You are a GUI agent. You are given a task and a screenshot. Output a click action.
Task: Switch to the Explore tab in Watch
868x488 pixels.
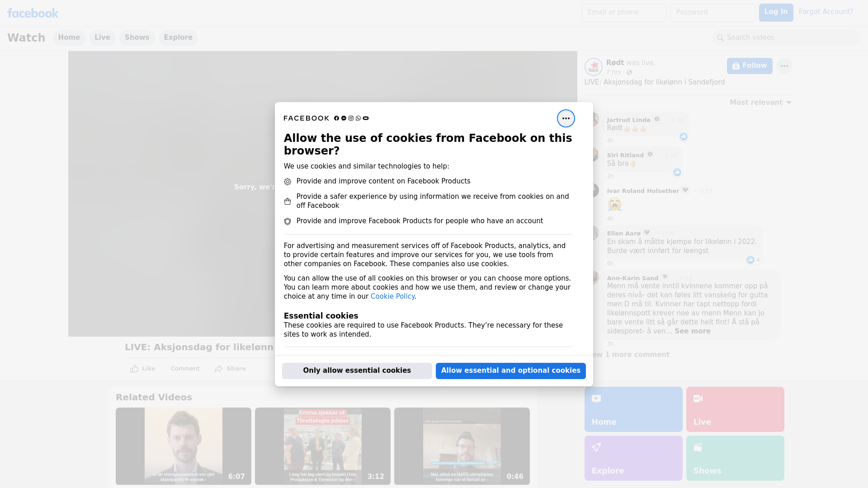[178, 38]
